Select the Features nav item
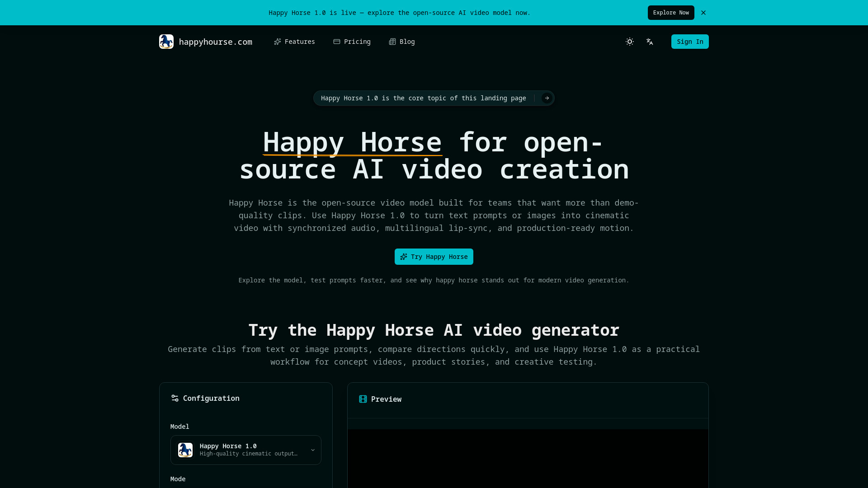 [299, 42]
